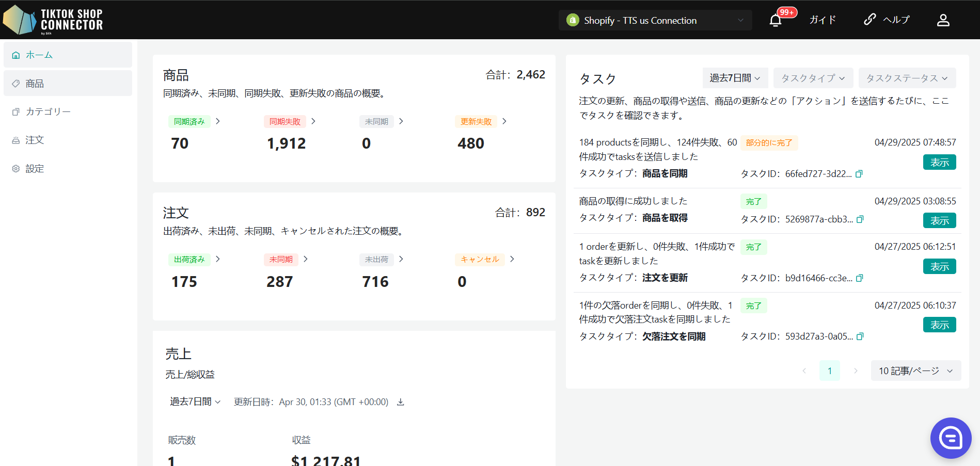
Task: Open the ヘルプ link in header
Action: click(x=896, y=20)
